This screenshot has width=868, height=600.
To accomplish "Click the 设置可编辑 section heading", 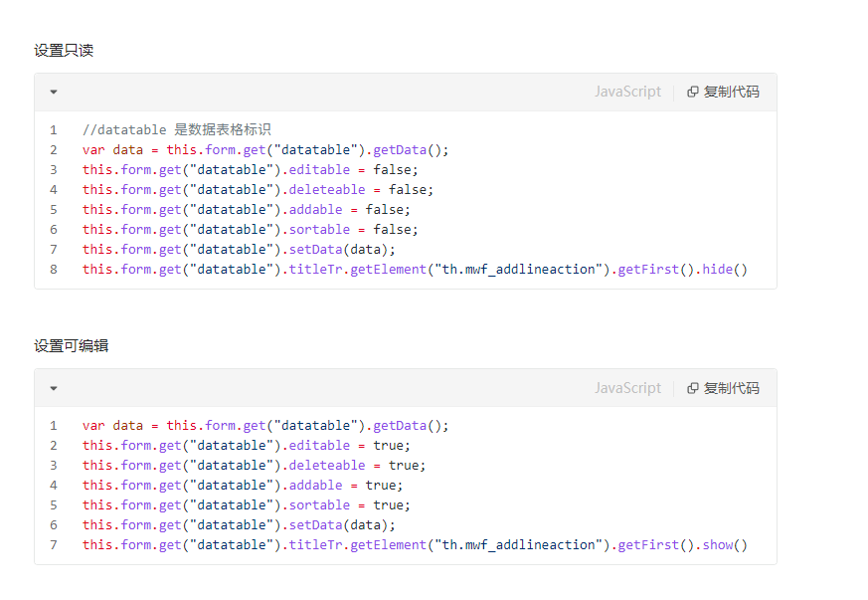I will click(x=72, y=345).
